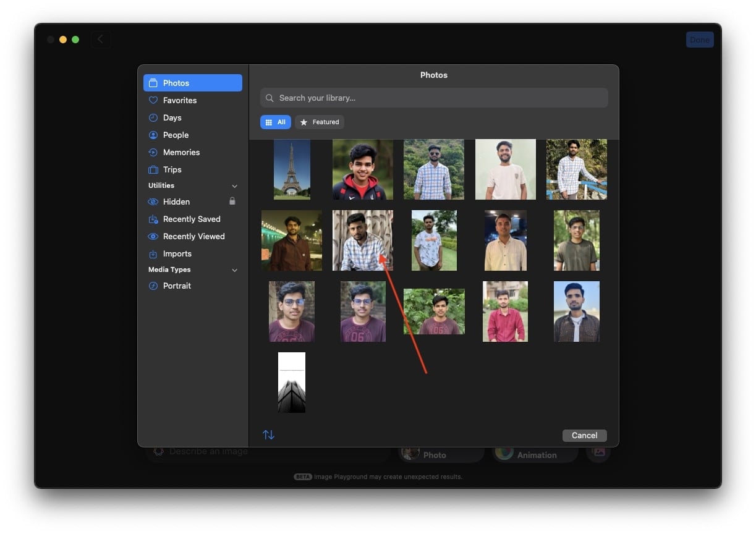
Task: Switch to the All filter
Action: point(275,122)
